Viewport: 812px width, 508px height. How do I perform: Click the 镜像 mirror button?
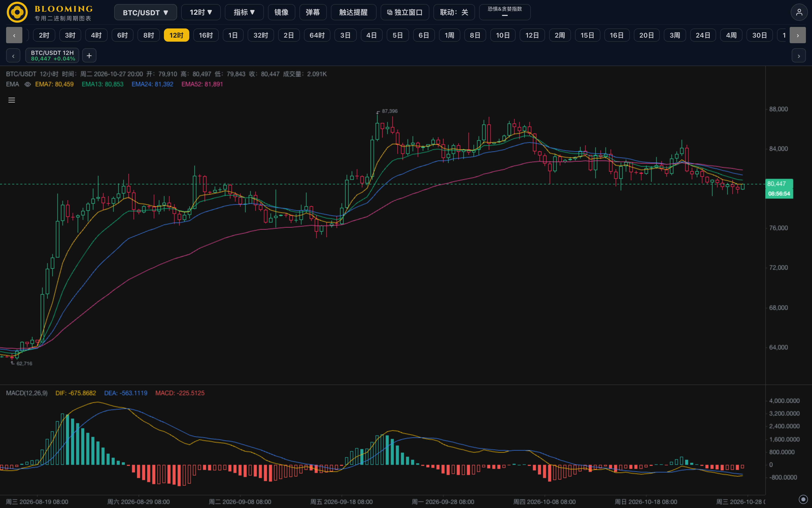[x=281, y=12]
